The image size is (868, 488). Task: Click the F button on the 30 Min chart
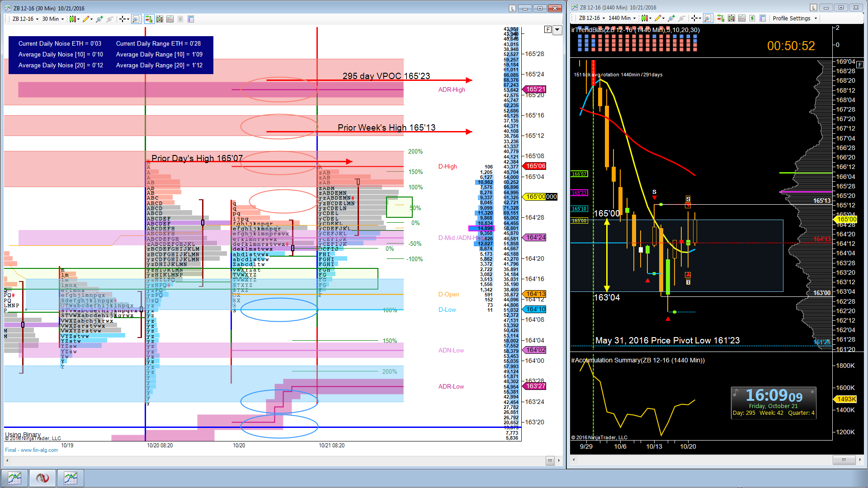coord(548,30)
